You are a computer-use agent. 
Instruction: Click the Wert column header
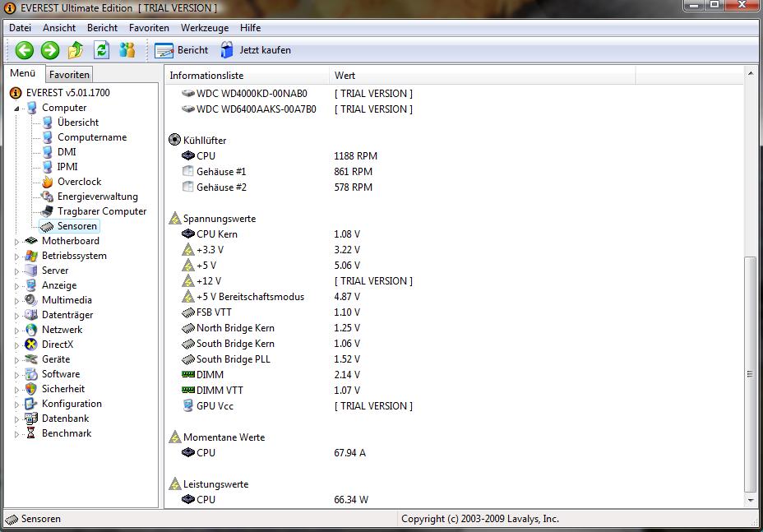point(483,76)
